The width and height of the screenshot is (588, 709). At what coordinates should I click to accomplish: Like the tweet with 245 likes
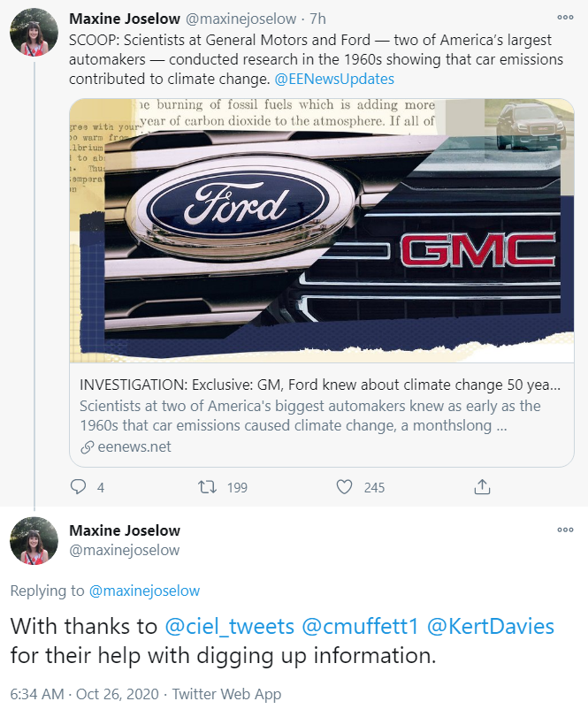point(345,487)
